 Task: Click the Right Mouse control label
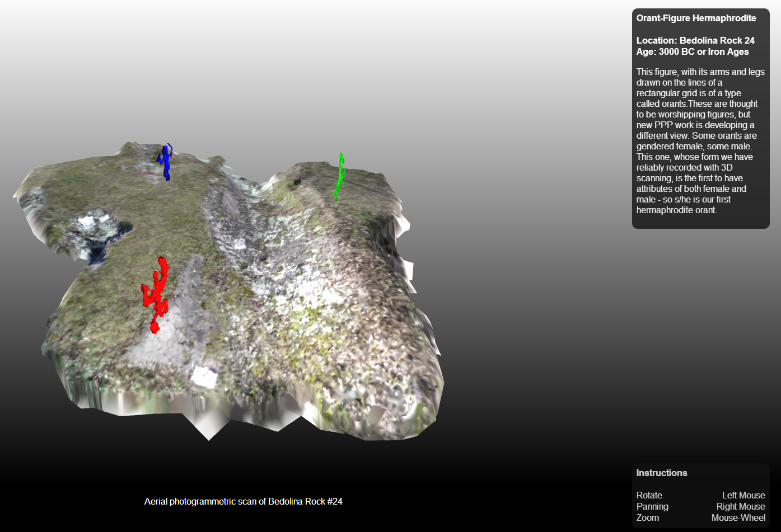point(740,506)
